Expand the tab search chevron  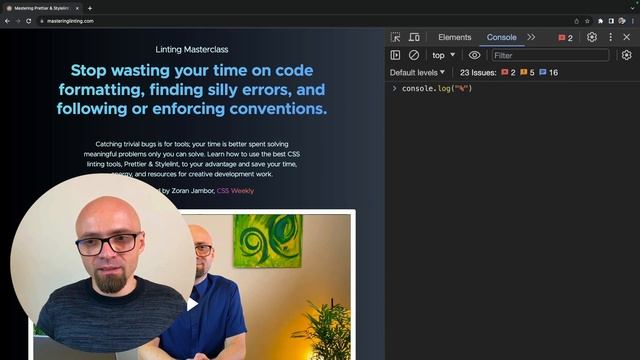point(633,8)
